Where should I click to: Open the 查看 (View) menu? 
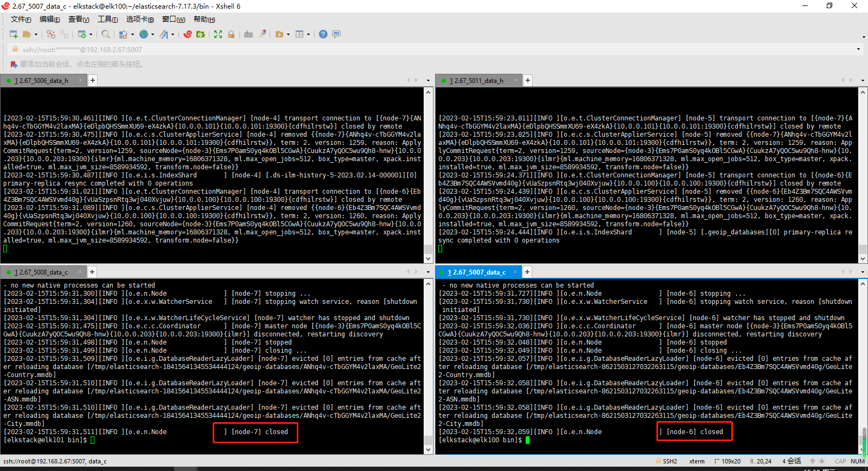(x=78, y=20)
